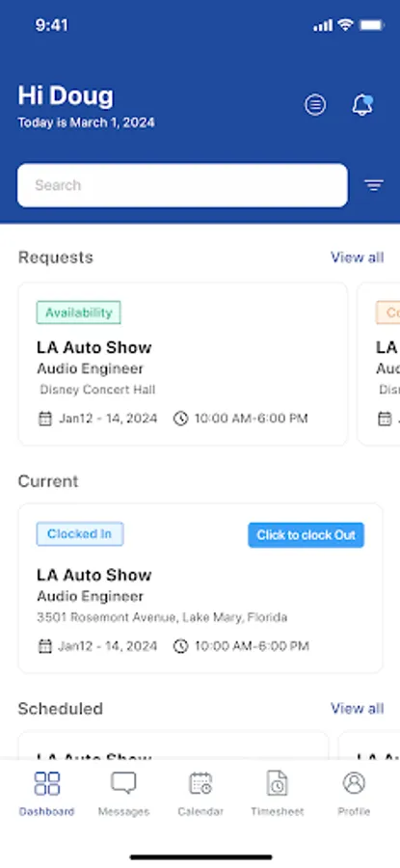
Task: Open the notifications bell
Action: 362,104
